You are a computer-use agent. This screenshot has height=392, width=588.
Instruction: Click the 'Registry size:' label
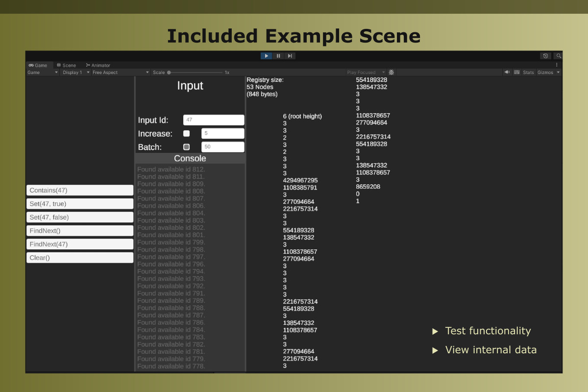click(265, 80)
